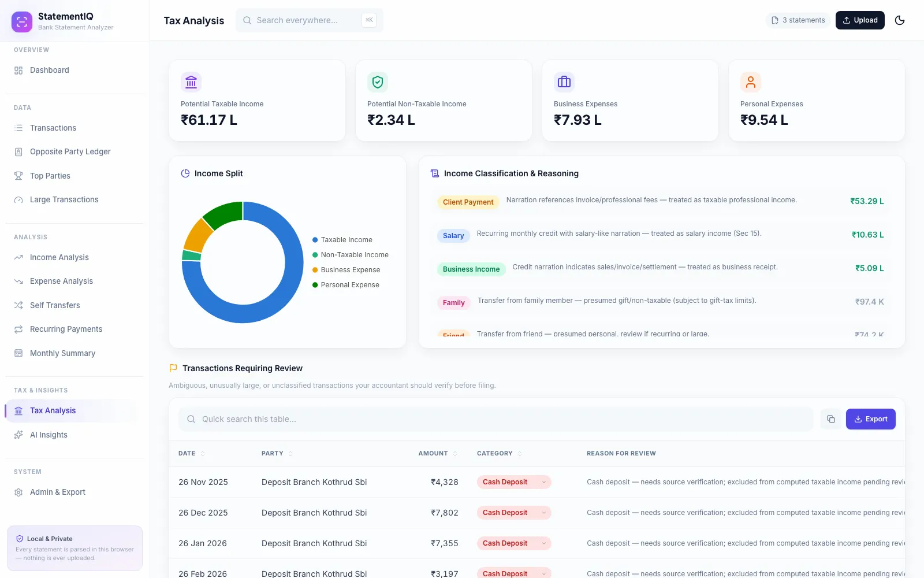
Task: Click the Self Transfers shuffle icon
Action: coord(18,305)
